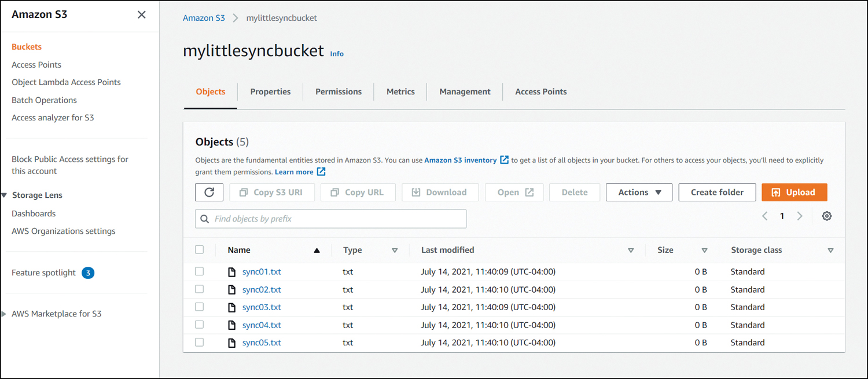Toggle the select-all objects checkbox

tap(200, 250)
